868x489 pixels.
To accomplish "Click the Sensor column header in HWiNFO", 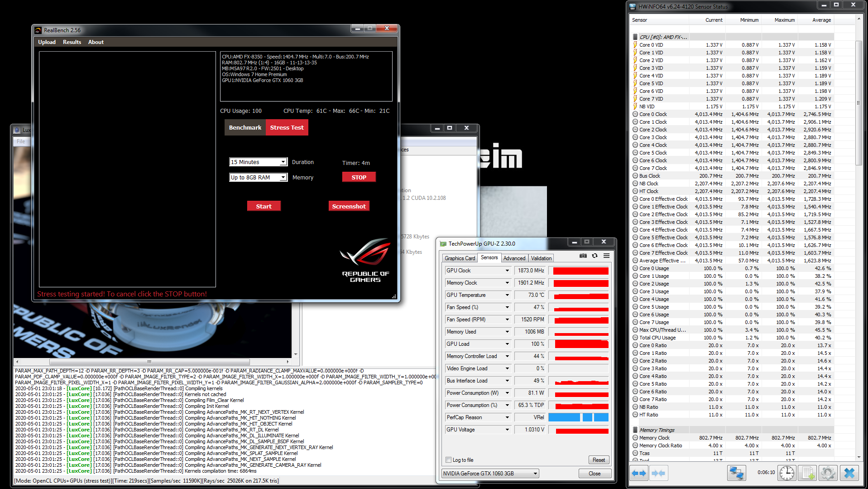I will [659, 20].
